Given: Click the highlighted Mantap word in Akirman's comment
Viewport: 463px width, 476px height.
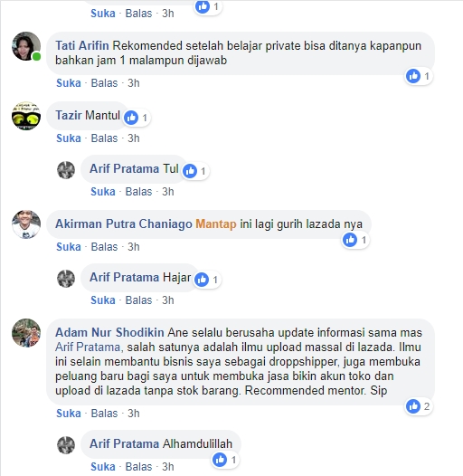Looking at the screenshot, I should pos(216,224).
